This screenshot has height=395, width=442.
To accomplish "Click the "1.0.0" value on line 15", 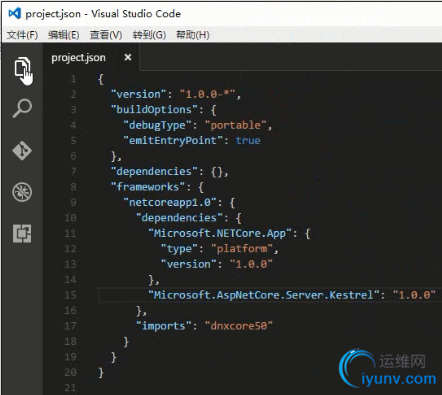I will click(x=414, y=295).
